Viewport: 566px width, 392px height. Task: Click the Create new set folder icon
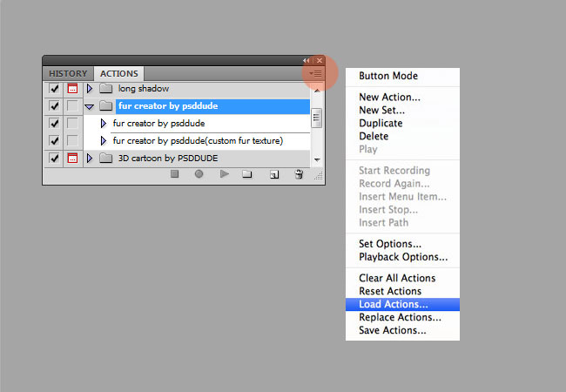pyautogui.click(x=247, y=174)
